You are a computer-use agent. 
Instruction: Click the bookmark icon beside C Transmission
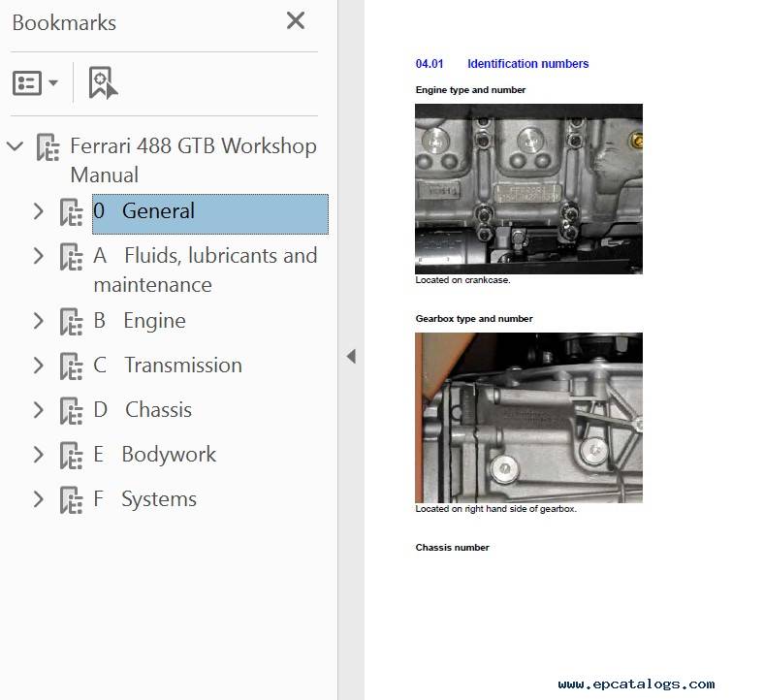(71, 366)
